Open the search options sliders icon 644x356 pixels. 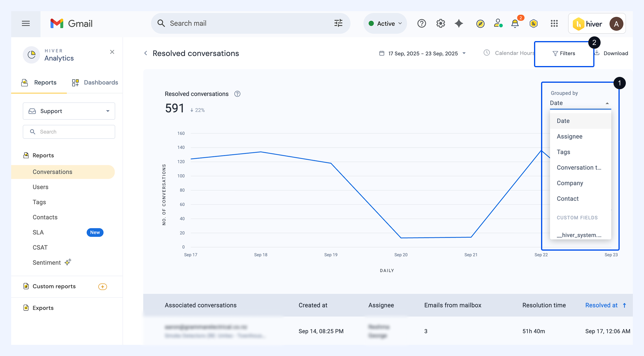pyautogui.click(x=338, y=23)
